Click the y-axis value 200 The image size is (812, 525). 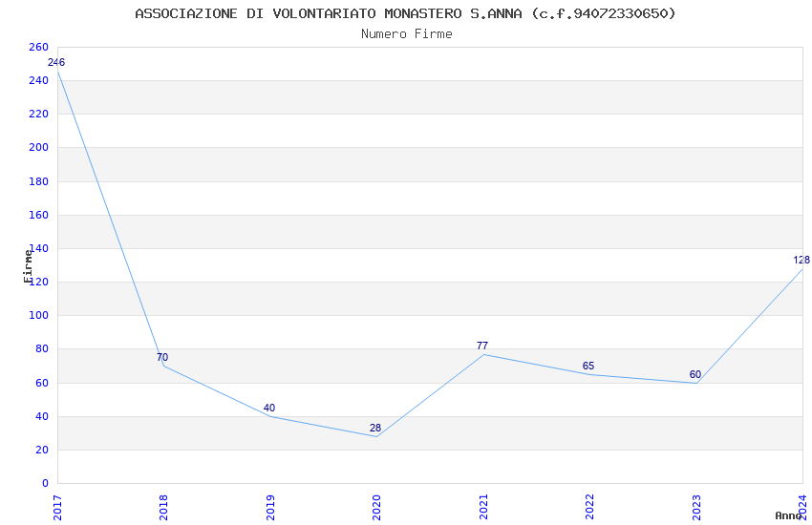(x=39, y=147)
